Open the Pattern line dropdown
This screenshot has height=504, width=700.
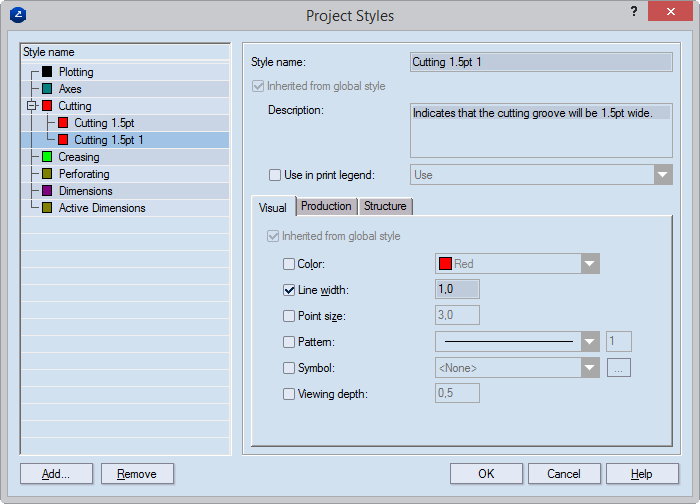[x=590, y=342]
